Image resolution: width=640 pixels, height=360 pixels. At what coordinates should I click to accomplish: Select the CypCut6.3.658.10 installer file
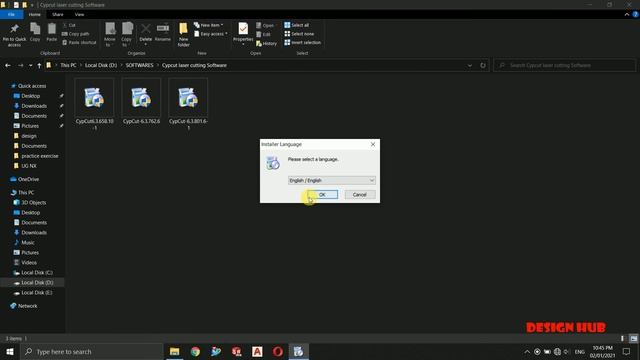[94, 104]
